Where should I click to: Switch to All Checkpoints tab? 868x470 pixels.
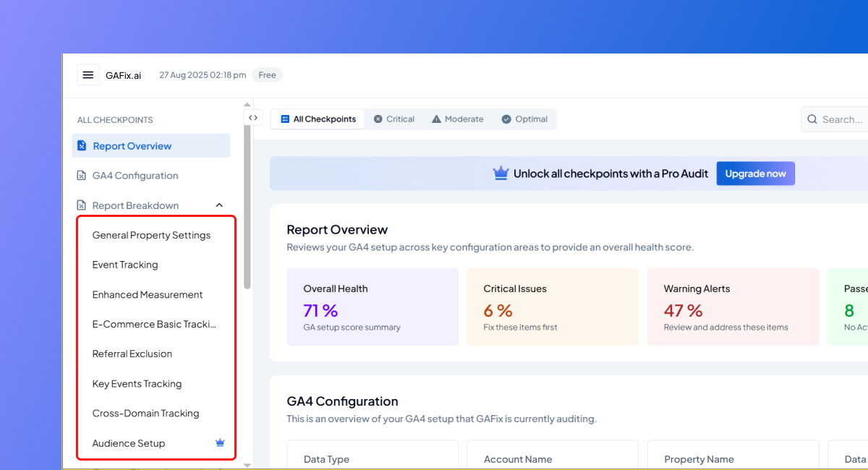click(x=318, y=119)
